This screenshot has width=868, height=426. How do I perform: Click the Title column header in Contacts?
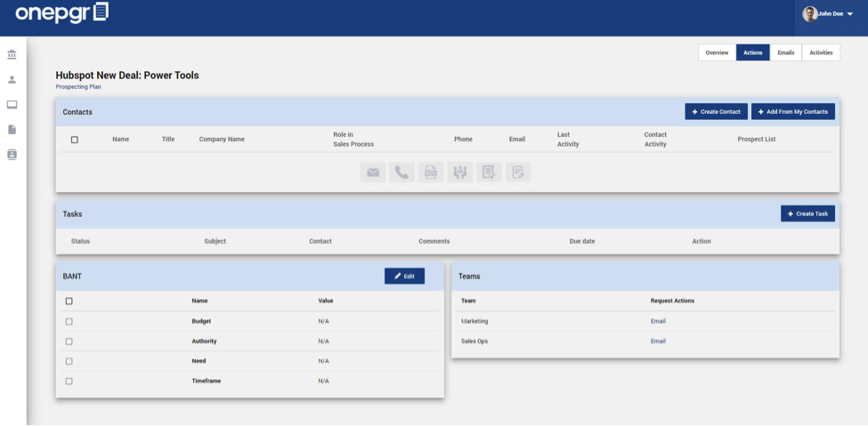click(168, 140)
